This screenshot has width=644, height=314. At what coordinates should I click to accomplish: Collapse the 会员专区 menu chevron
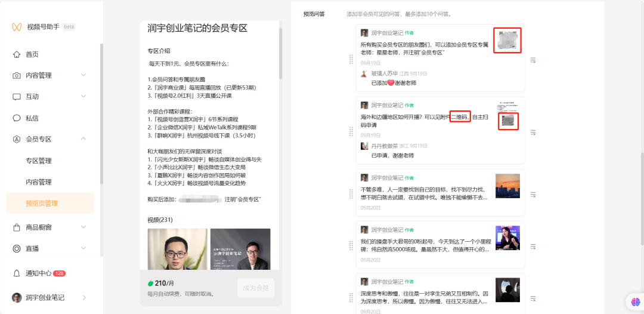(83, 139)
